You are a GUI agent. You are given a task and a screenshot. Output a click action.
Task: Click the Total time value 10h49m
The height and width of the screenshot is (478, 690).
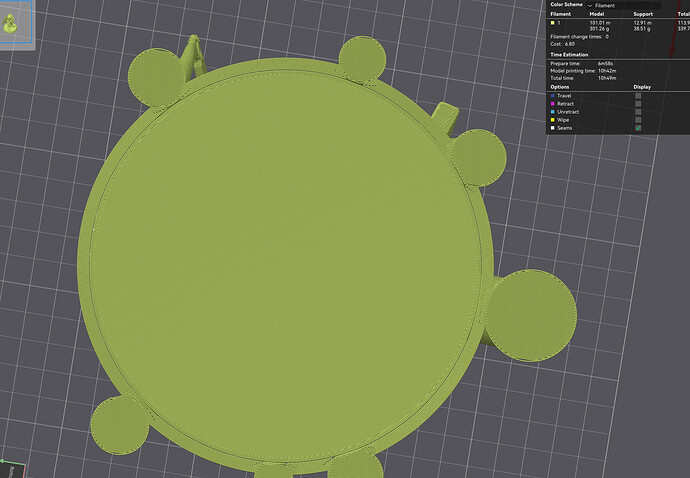click(x=607, y=78)
